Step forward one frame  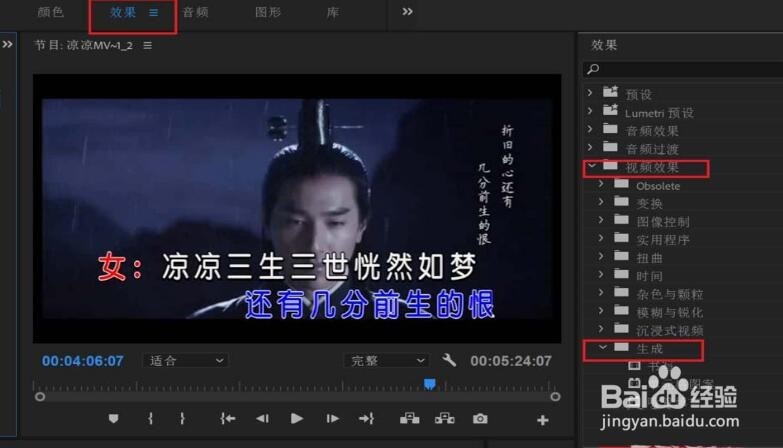[333, 419]
